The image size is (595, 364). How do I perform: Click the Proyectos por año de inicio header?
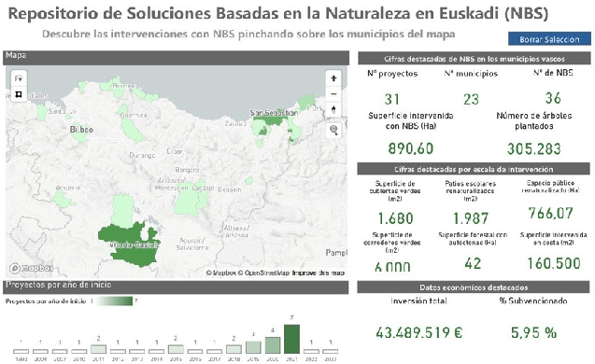click(176, 287)
